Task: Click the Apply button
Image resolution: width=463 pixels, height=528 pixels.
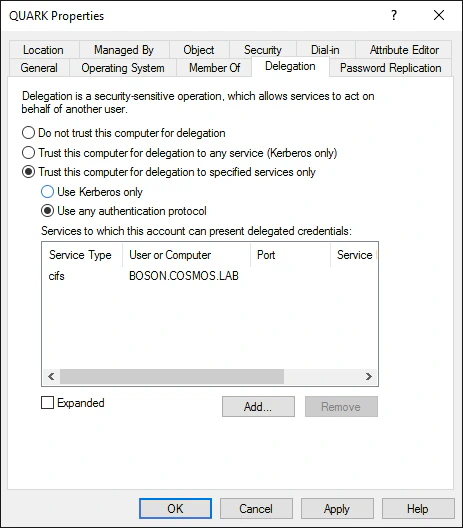Action: coord(337,508)
